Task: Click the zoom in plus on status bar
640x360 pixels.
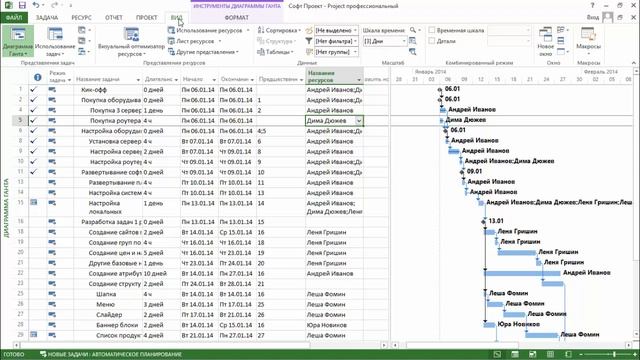Action: click(x=636, y=354)
